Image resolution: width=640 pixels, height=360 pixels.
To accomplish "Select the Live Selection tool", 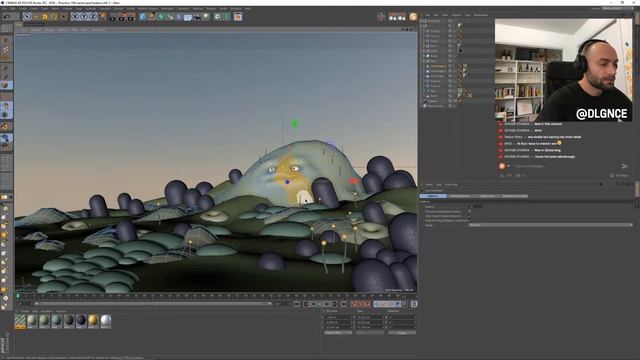I will coord(27,16).
